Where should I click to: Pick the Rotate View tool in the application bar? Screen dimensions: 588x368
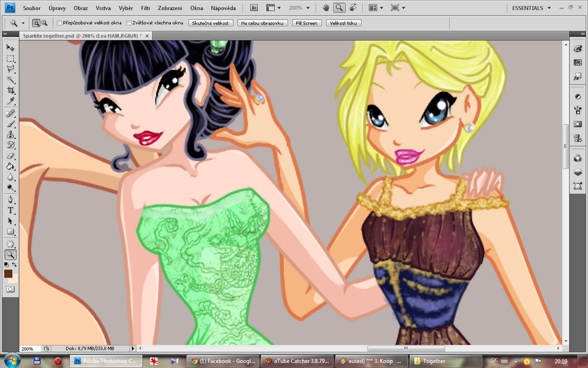[x=353, y=7]
